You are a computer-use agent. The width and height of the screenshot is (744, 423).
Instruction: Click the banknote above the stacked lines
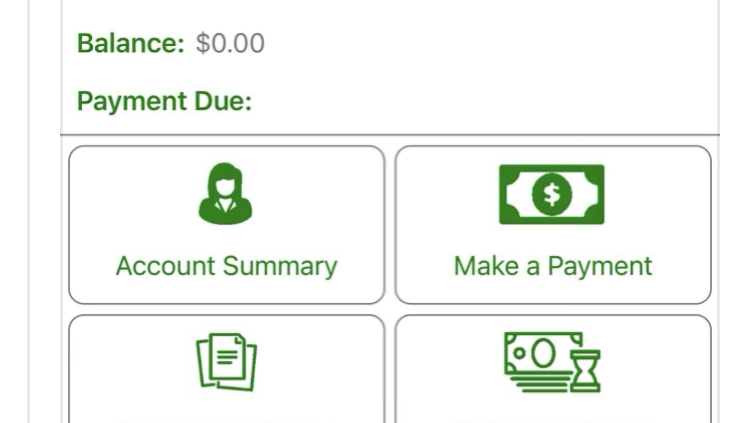(543, 353)
